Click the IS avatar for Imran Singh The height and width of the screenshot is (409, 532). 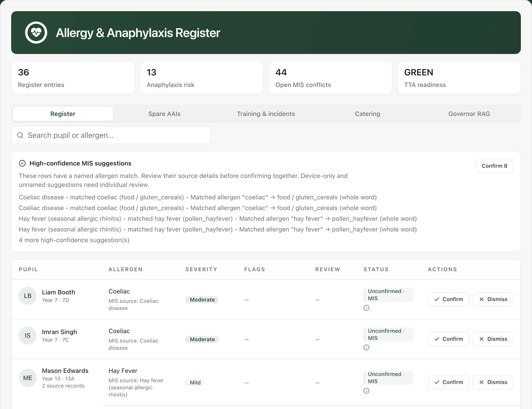coord(28,335)
